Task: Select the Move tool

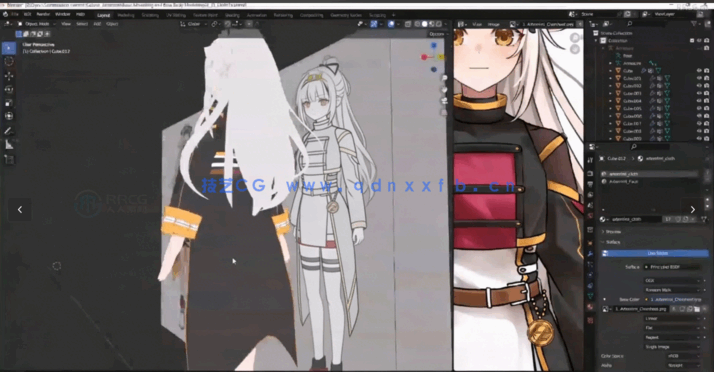Action: (9, 76)
